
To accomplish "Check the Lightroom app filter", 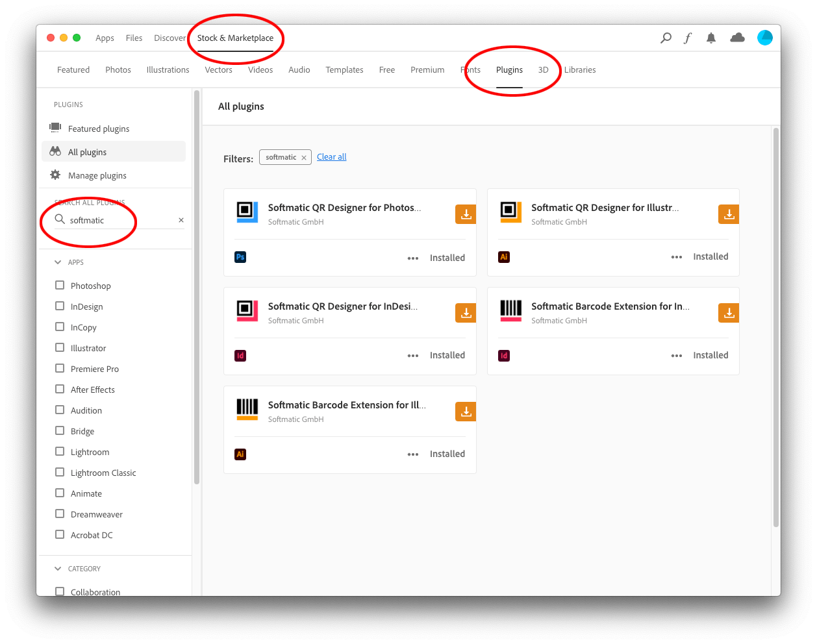I will [60, 451].
